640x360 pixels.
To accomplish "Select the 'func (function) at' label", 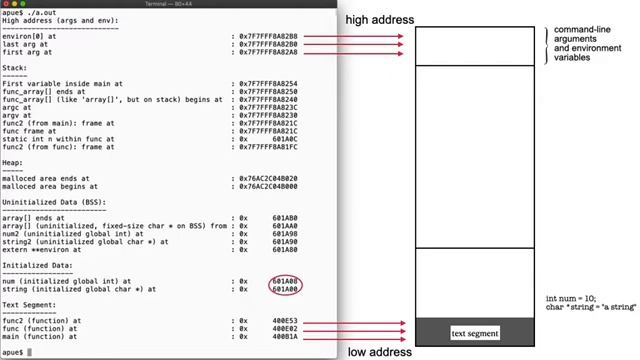I will pyautogui.click(x=40, y=329).
